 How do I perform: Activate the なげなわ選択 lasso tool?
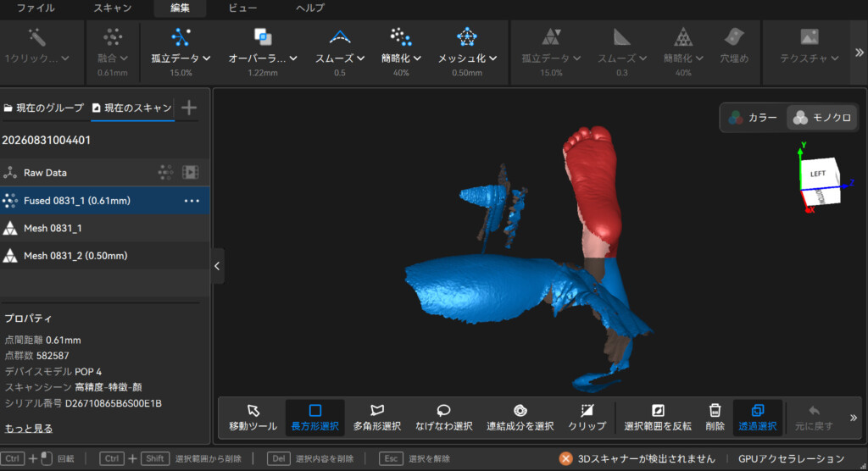coord(443,418)
